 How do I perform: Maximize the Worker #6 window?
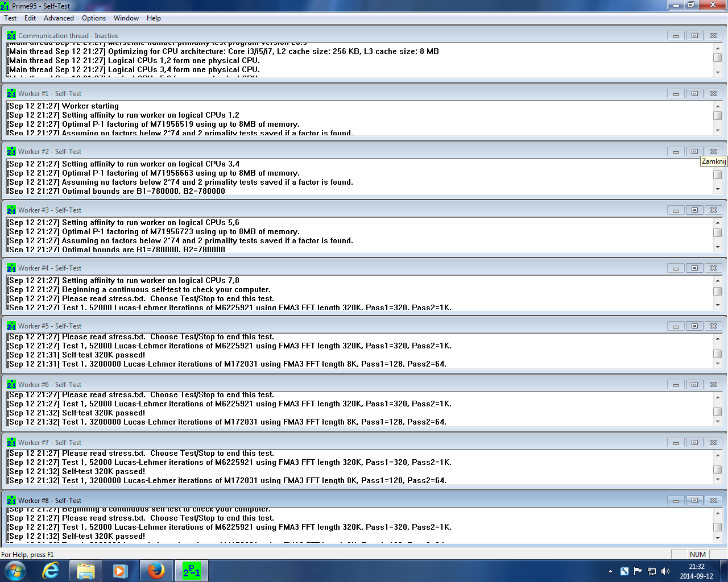click(x=694, y=384)
